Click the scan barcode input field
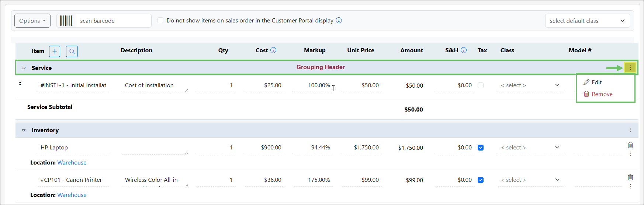Screen dimensions: 644x205 point(114,21)
